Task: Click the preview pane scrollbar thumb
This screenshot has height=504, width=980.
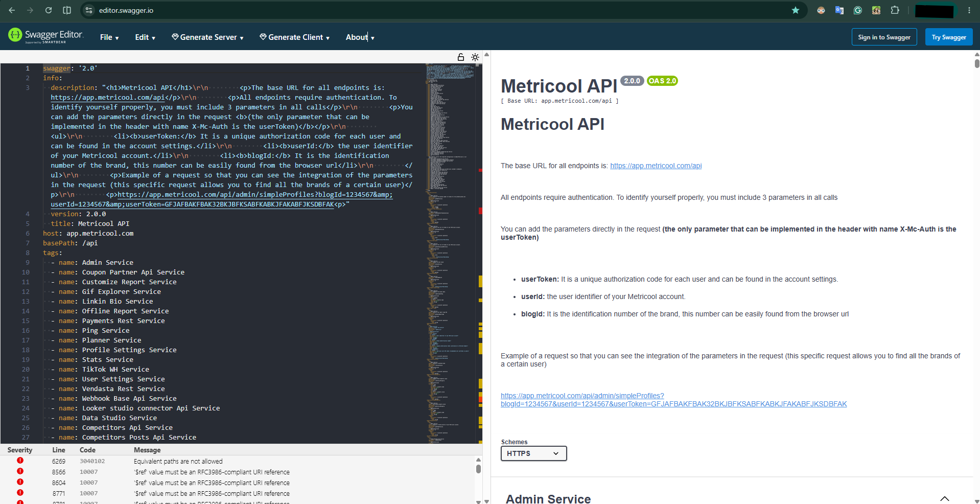Action: point(976,63)
